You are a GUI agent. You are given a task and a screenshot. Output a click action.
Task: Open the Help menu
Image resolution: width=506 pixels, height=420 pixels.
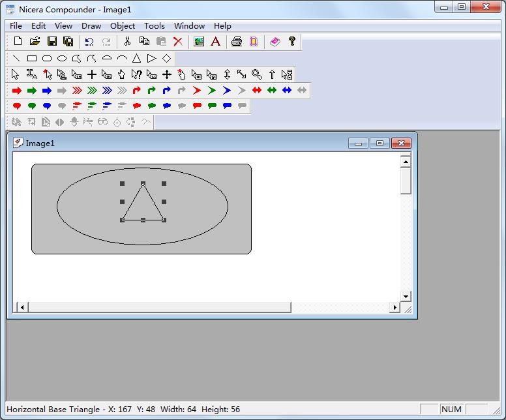[x=222, y=26]
